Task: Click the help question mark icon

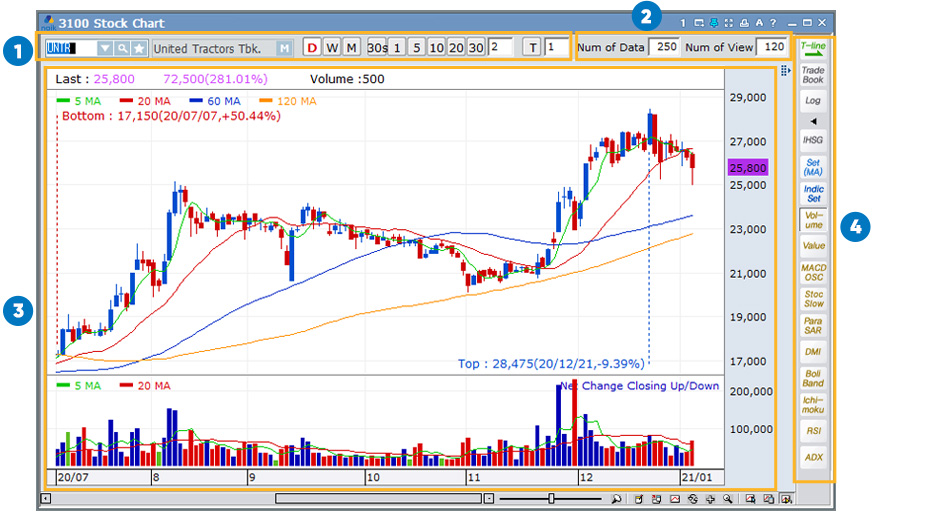Action: 772,22
